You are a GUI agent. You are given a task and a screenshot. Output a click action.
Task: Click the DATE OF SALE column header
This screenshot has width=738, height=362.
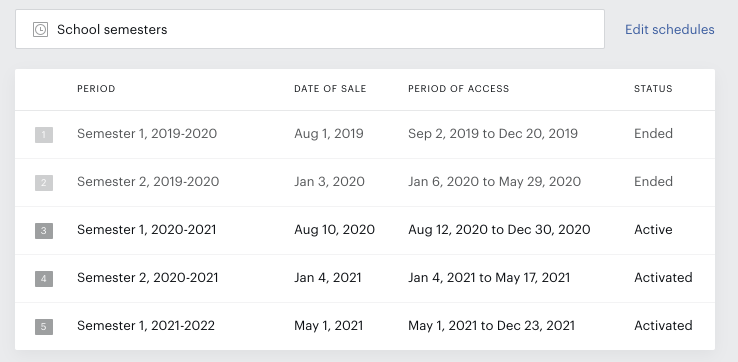[x=330, y=88]
